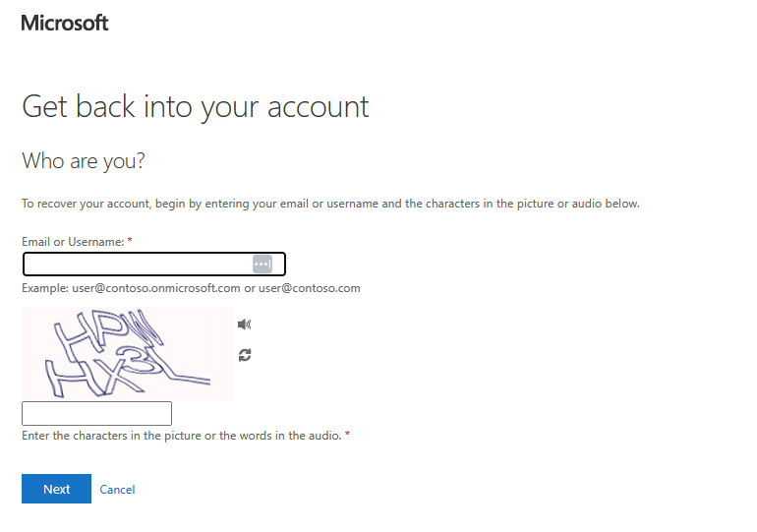757x532 pixels.
Task: Focus the CAPTCHA characters input box
Action: pos(96,413)
